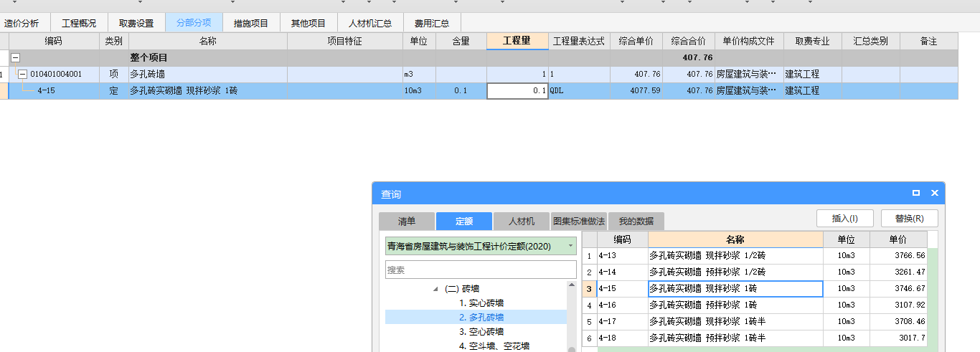Select quota 4-16 in the 查询 list
Screen dimensions: 980x352
(x=622, y=305)
